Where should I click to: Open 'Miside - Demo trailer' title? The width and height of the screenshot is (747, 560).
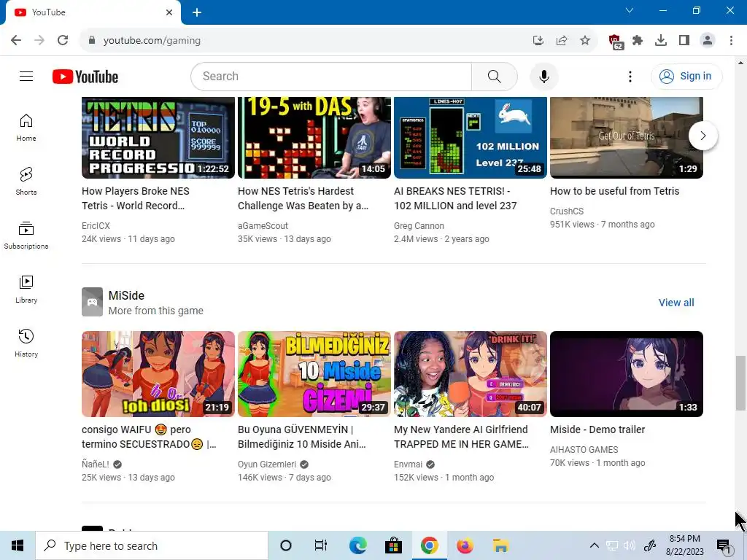click(597, 429)
